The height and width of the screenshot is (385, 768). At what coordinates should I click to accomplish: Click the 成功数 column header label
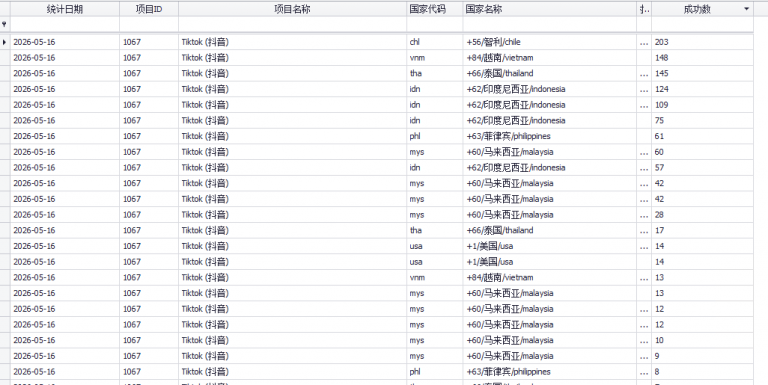697,9
